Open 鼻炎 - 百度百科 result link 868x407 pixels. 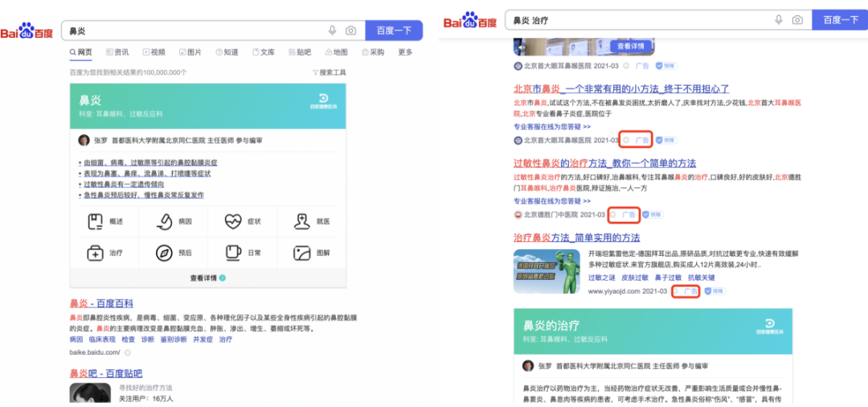pyautogui.click(x=101, y=303)
